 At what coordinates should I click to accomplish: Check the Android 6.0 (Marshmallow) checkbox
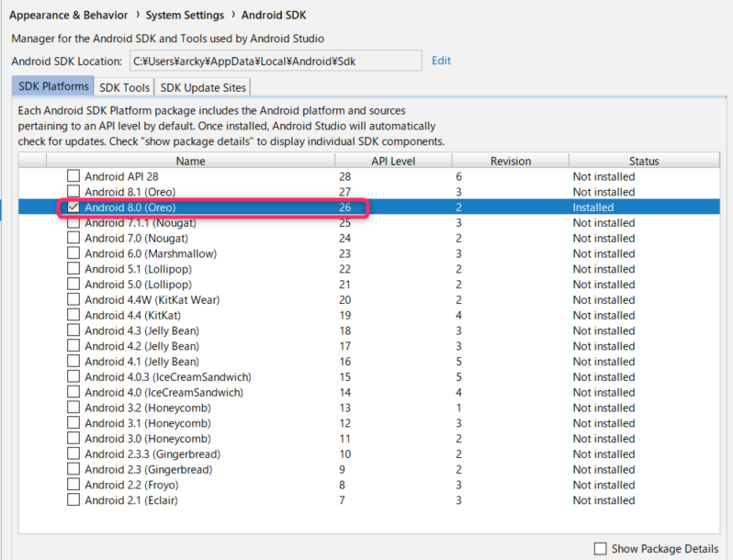coord(73,253)
